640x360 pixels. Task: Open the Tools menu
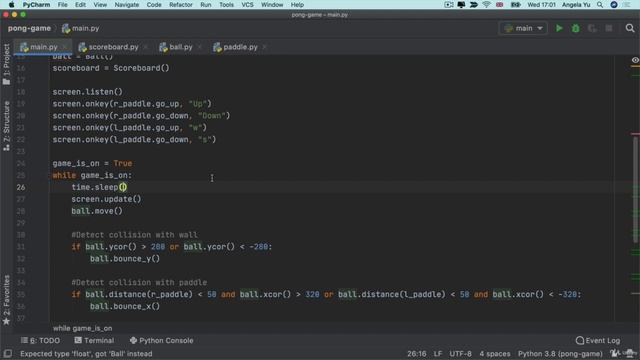click(x=227, y=5)
